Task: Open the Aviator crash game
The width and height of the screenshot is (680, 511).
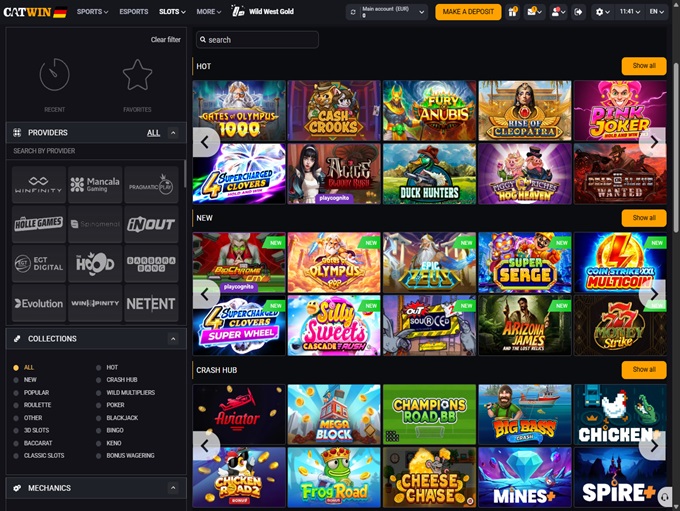Action: coord(239,414)
